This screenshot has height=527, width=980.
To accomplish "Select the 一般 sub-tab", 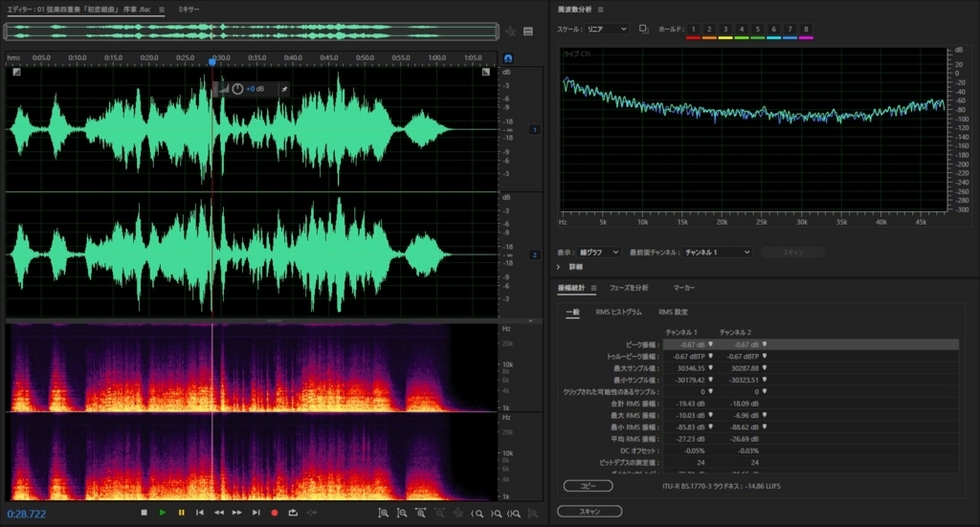I will [x=572, y=312].
